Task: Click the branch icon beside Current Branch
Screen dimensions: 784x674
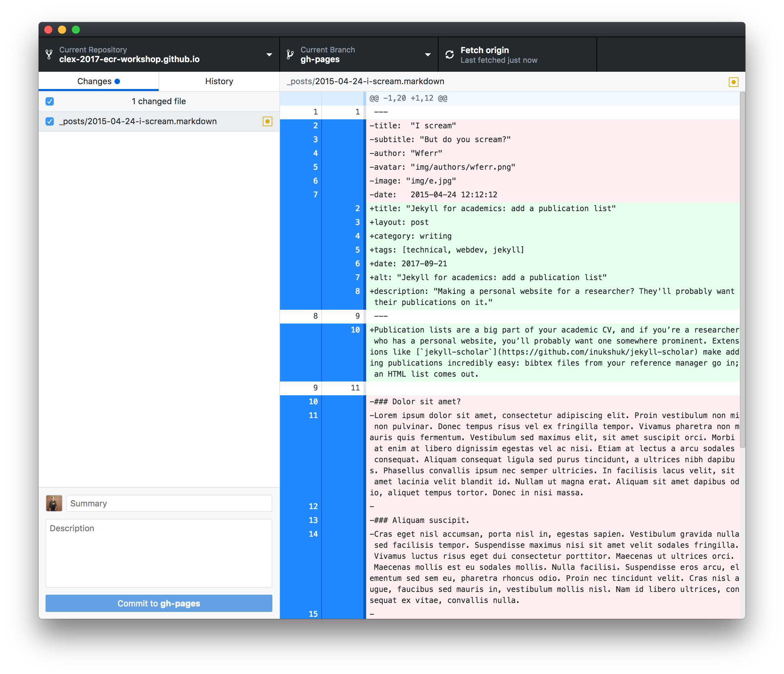Action: pos(290,54)
